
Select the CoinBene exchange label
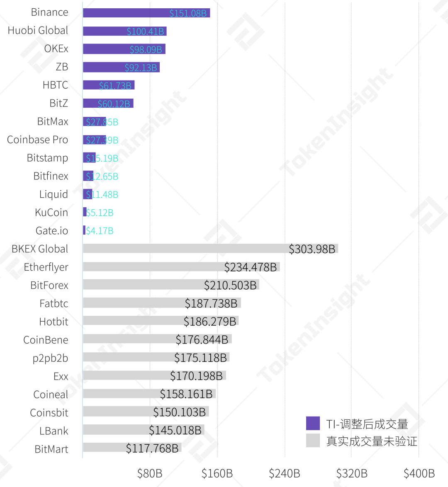click(x=46, y=340)
